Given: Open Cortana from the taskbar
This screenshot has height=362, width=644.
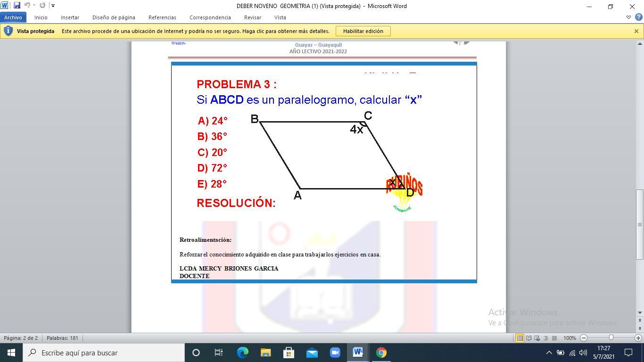Looking at the screenshot, I should (x=196, y=353).
